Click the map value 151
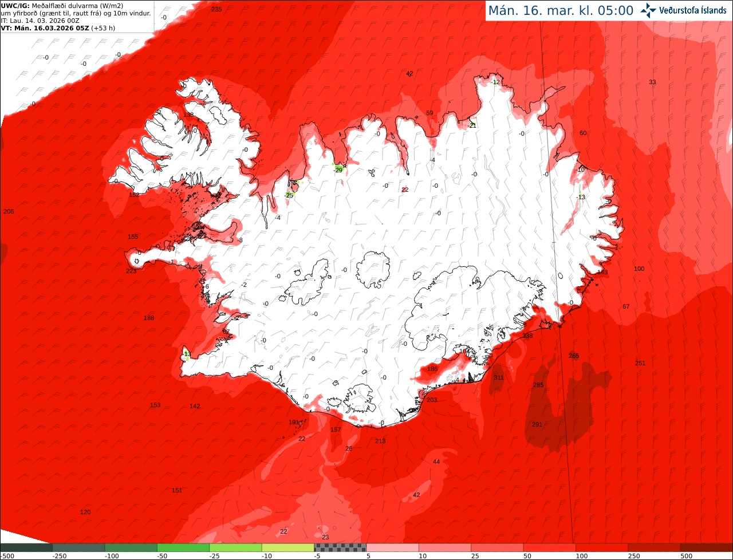Viewport: 733px width, 560px height. click(x=177, y=491)
